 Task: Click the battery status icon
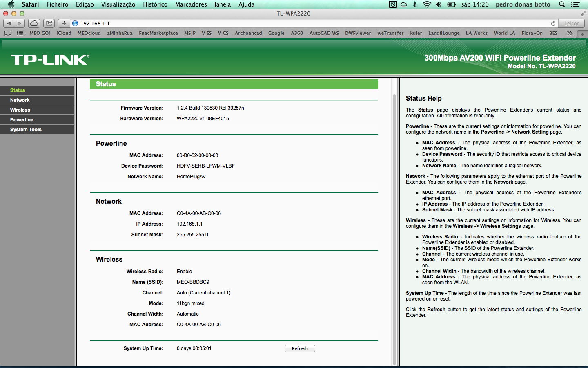point(452,4)
